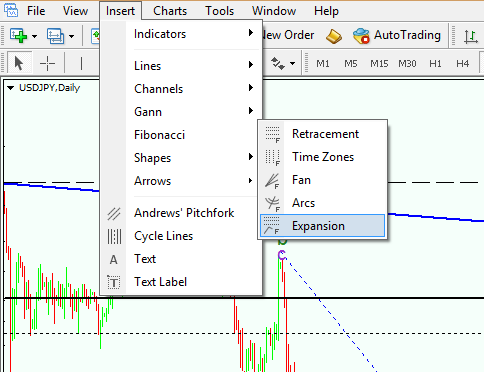
Task: Click the Fibonacci Fan icon
Action: tap(272, 180)
